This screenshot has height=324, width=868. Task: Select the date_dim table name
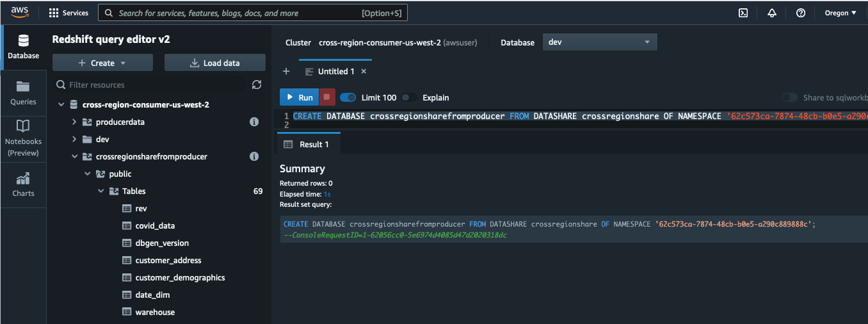pyautogui.click(x=152, y=295)
